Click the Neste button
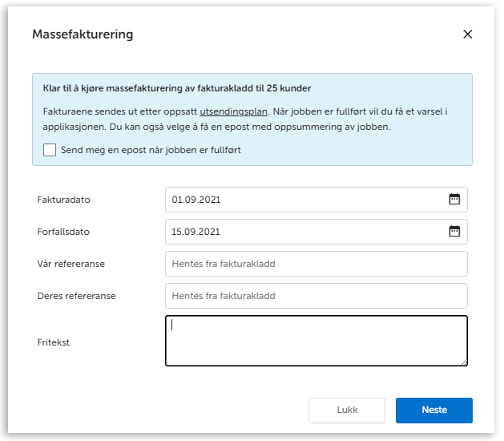This screenshot has height=441, width=504. coord(433,410)
